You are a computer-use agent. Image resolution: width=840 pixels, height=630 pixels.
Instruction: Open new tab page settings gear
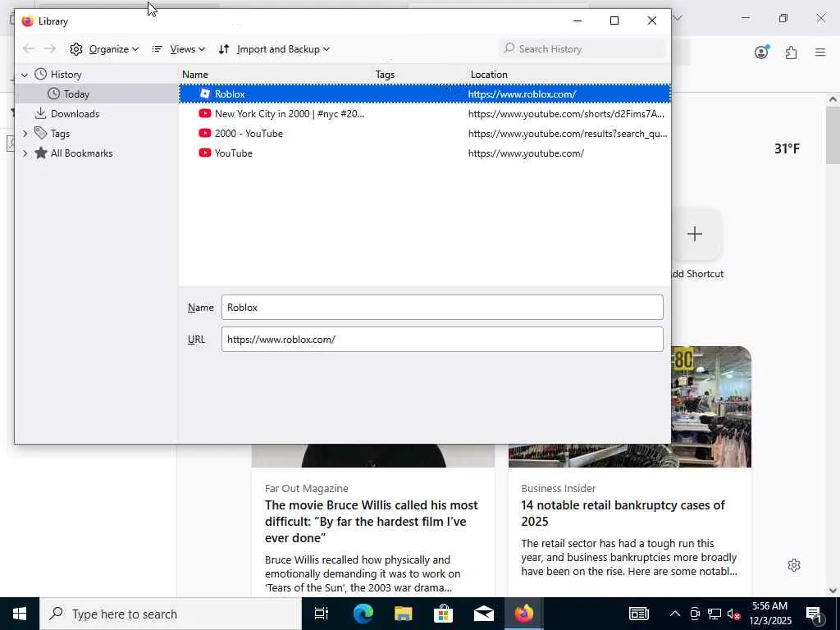794,565
